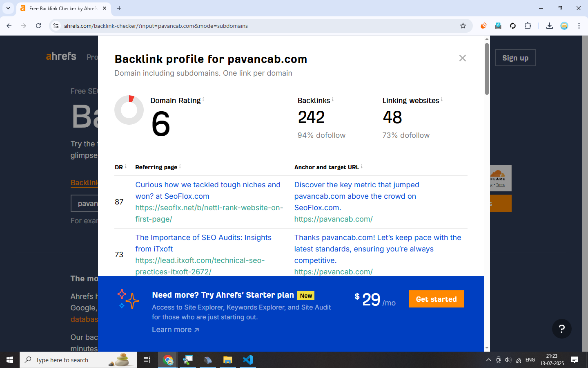The width and height of the screenshot is (588, 368).
Task: Open 'Thanks pavancab.com!' anchor link
Action: (x=377, y=249)
